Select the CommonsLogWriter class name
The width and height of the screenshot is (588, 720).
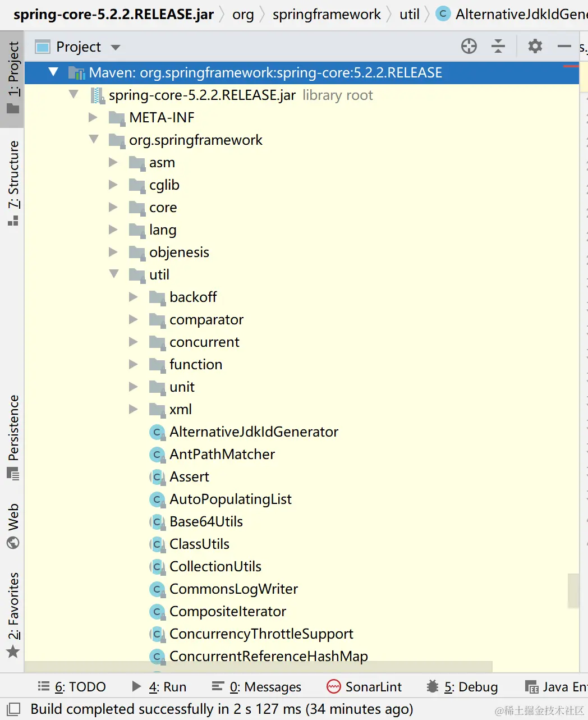[x=233, y=589]
